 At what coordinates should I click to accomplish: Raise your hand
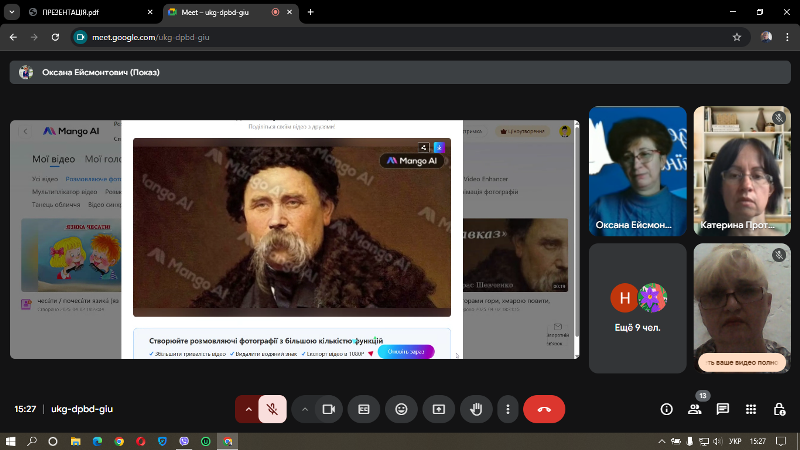click(477, 409)
